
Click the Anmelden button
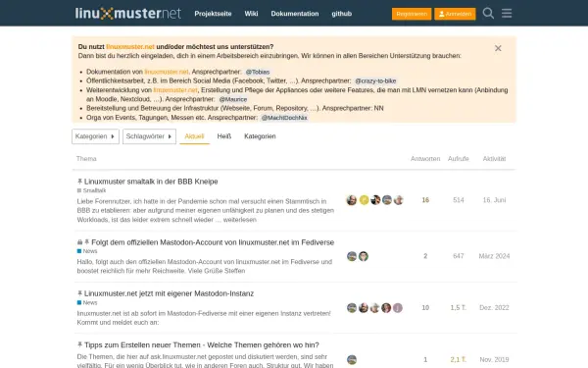click(x=455, y=14)
